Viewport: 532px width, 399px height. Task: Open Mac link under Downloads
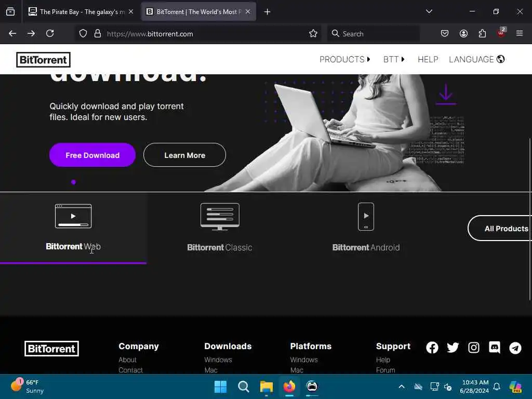coord(211,370)
